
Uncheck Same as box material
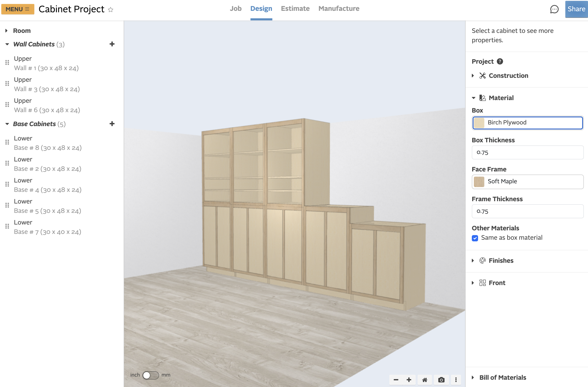click(x=475, y=238)
